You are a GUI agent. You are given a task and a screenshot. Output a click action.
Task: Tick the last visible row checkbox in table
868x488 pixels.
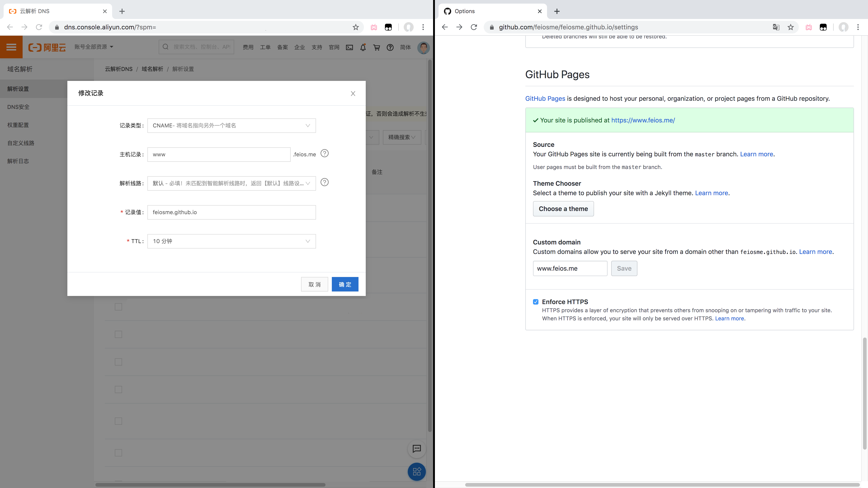click(x=118, y=453)
